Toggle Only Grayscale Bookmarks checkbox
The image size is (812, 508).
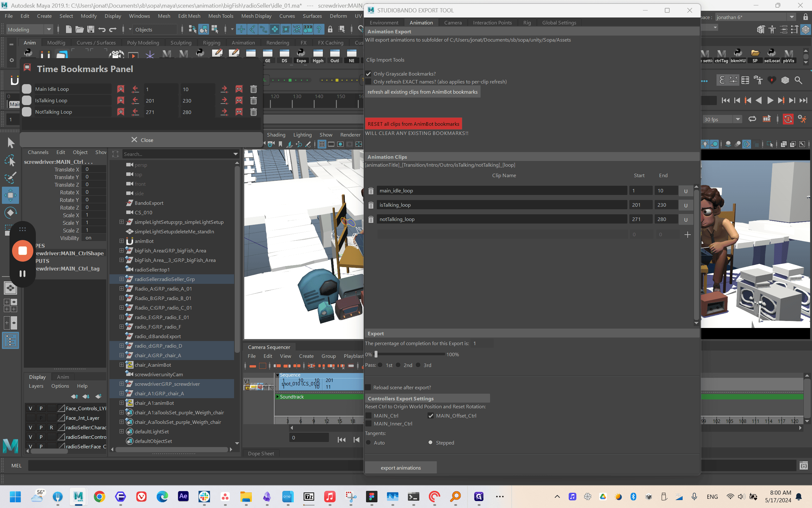[369, 74]
